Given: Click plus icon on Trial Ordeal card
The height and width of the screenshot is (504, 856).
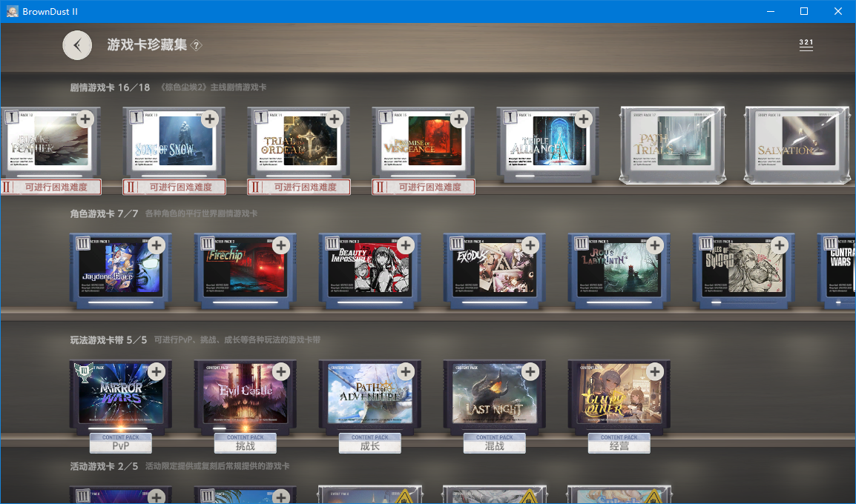Looking at the screenshot, I should 334,119.
